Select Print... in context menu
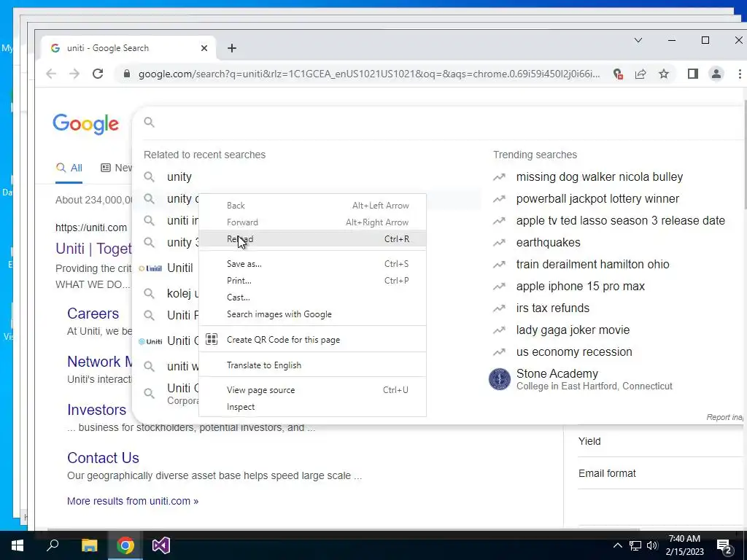The image size is (747, 560). [x=312, y=281]
